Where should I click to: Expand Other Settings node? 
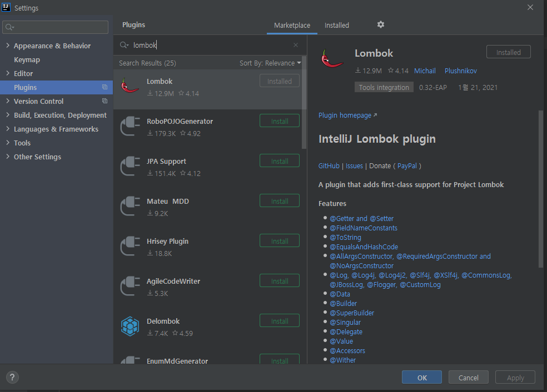pos(8,157)
